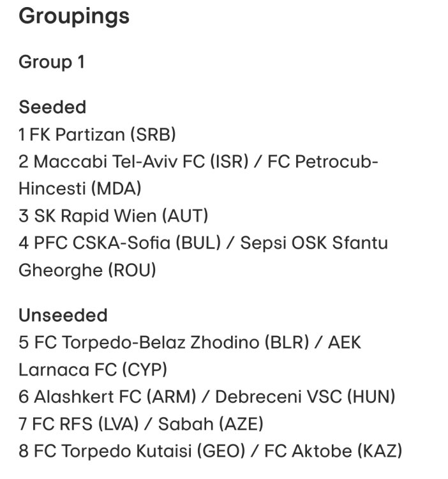Click the Larnaca FC (CYP) line

tap(93, 369)
